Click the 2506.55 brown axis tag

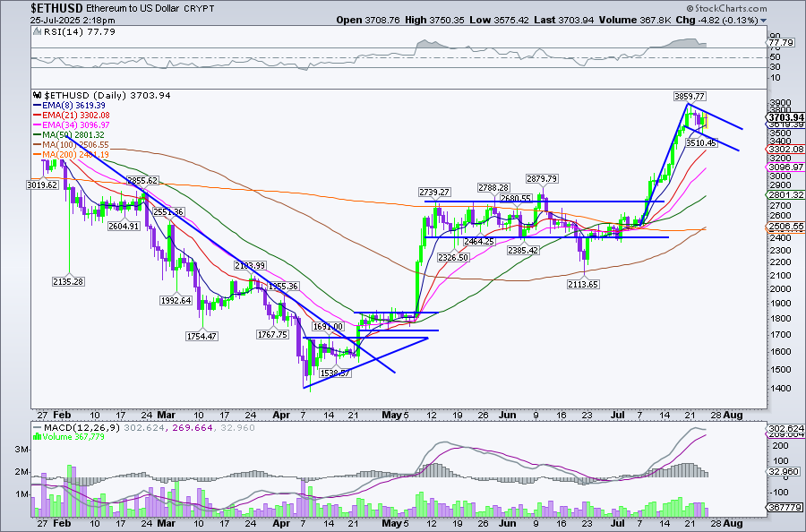pyautogui.click(x=786, y=227)
